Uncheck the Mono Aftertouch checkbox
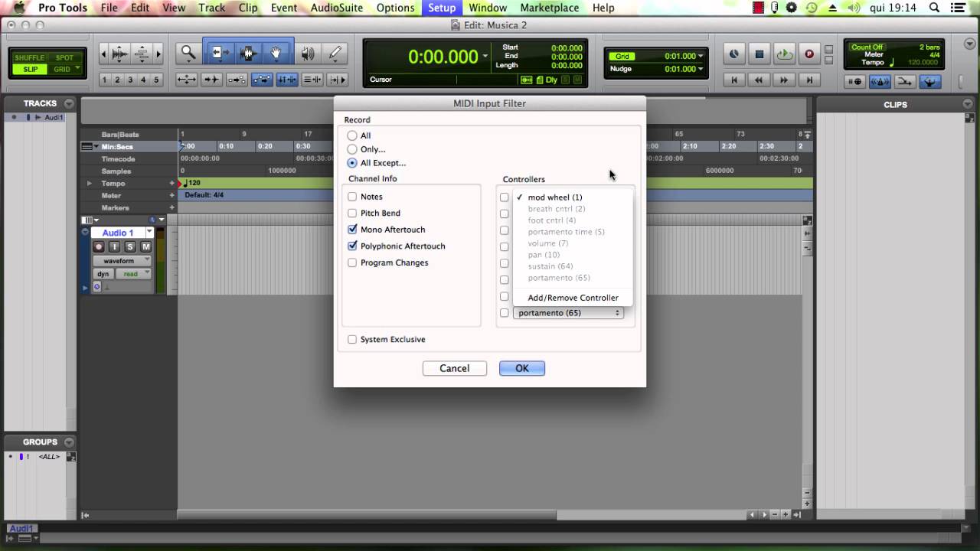 (352, 230)
